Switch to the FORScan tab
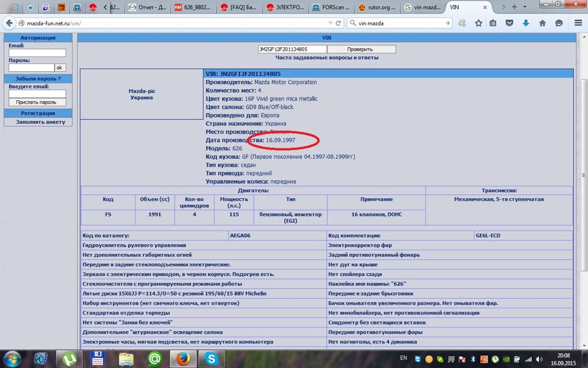 (x=331, y=7)
